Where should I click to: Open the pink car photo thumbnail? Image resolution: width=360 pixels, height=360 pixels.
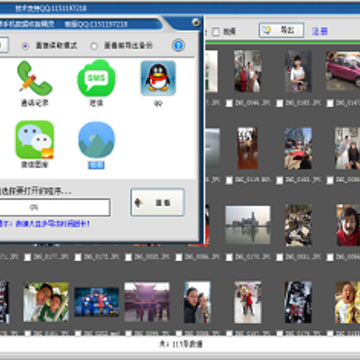pos(343,71)
